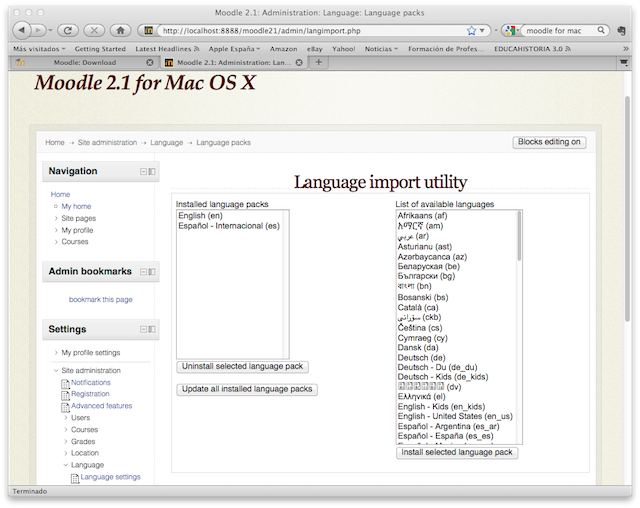
Task: Hide the Admin bookmarks block
Action: (x=143, y=272)
